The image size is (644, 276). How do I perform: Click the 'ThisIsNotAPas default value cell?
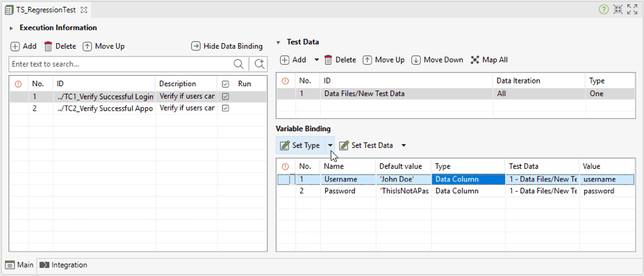(403, 191)
